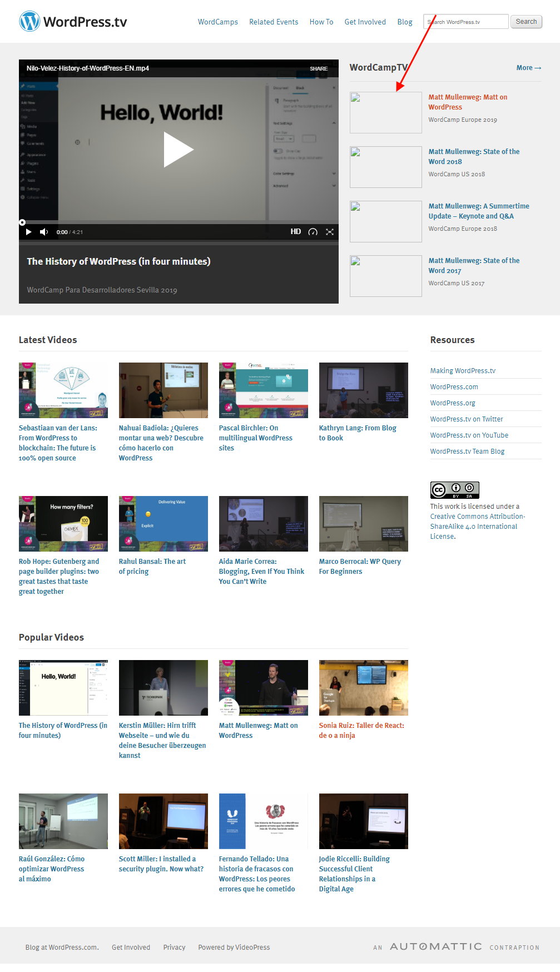Image resolution: width=560 pixels, height=972 pixels.
Task: Open Kathryn Lang From Blog to Book thumbnail
Action: point(364,390)
